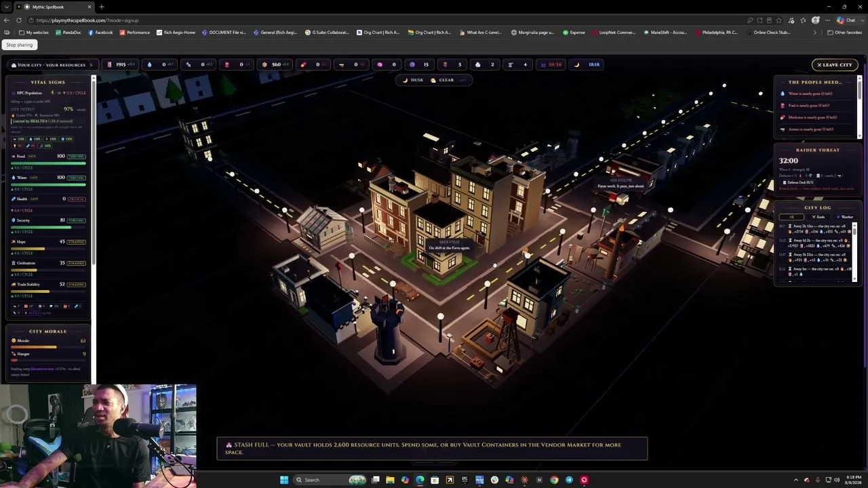The image size is (868, 488).
Task: Click the Stop sharing button
Action: click(x=20, y=45)
